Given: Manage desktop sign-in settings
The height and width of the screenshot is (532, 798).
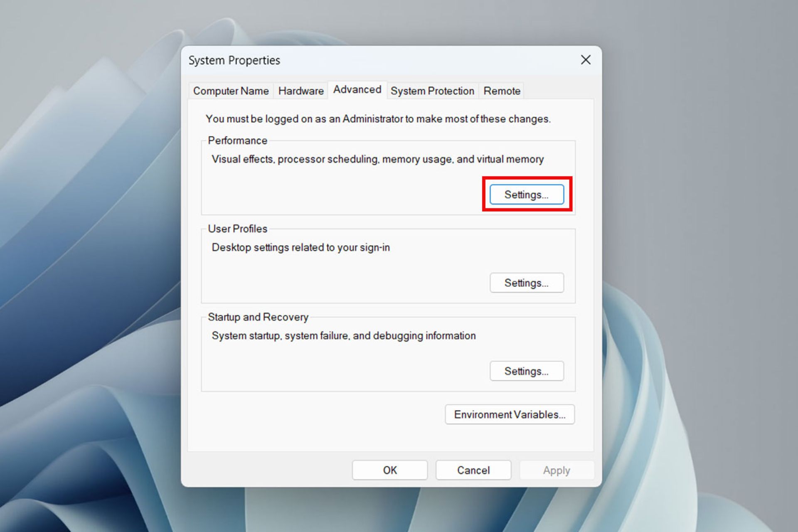Looking at the screenshot, I should [x=527, y=283].
